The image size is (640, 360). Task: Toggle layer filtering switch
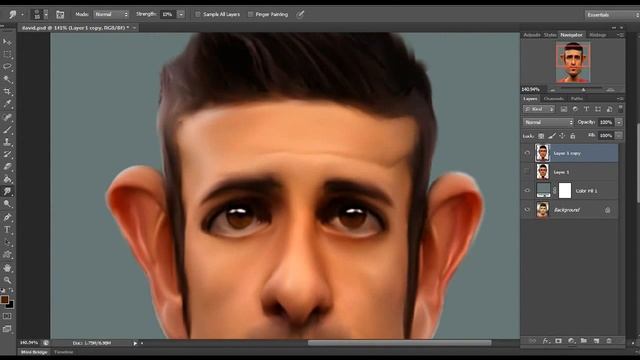(620, 109)
